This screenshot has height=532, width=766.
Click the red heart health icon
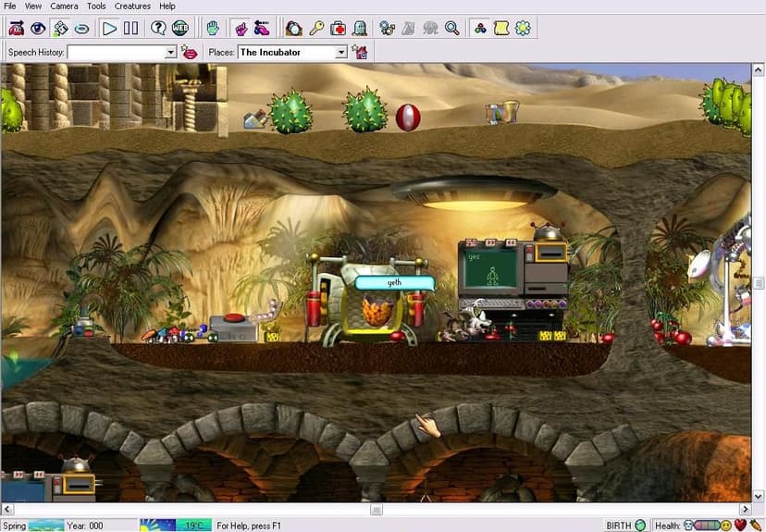pyautogui.click(x=741, y=526)
